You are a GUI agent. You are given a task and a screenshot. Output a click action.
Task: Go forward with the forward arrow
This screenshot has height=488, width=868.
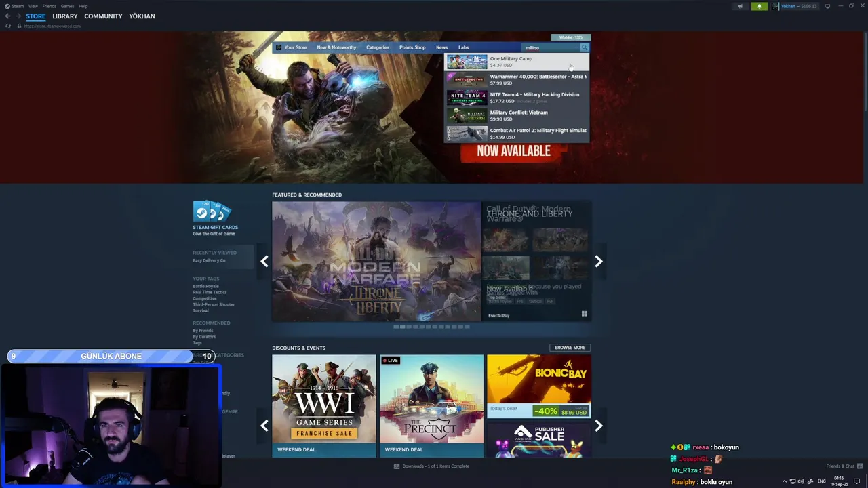(18, 16)
